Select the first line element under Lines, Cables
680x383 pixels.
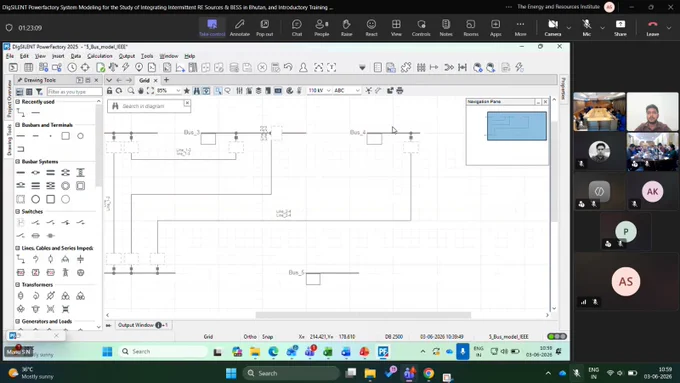click(x=20, y=259)
